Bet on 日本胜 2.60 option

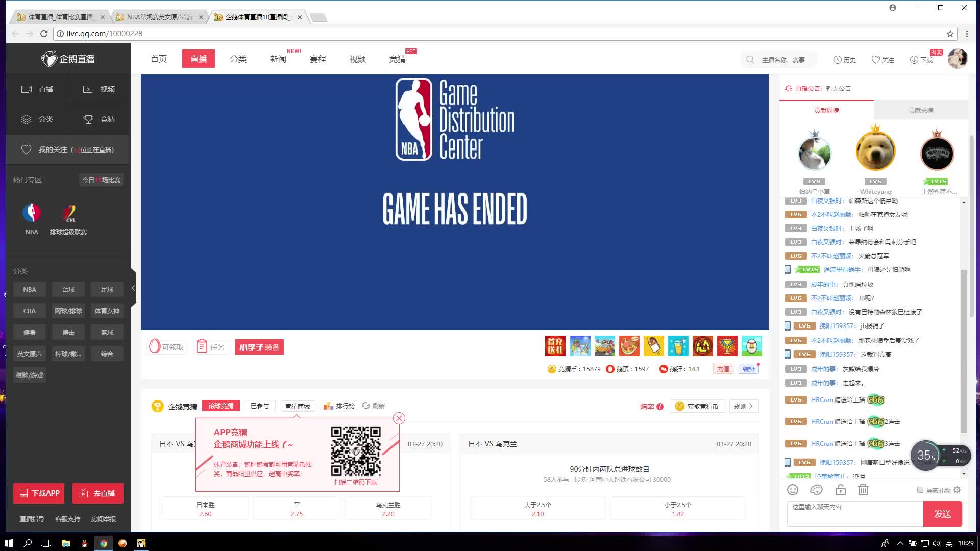coord(205,509)
